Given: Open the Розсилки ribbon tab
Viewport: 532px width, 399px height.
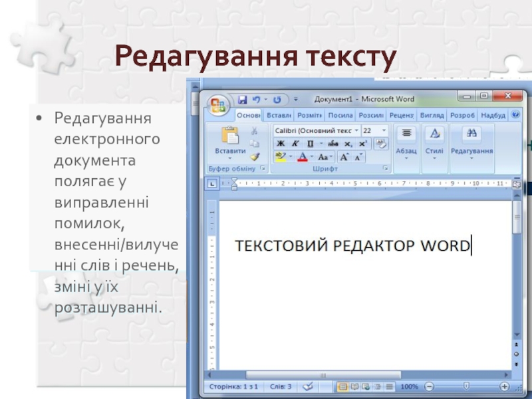Looking at the screenshot, I should pyautogui.click(x=371, y=115).
